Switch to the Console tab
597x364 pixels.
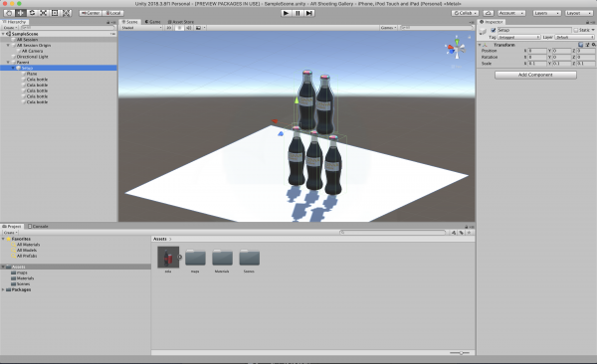[x=38, y=226]
